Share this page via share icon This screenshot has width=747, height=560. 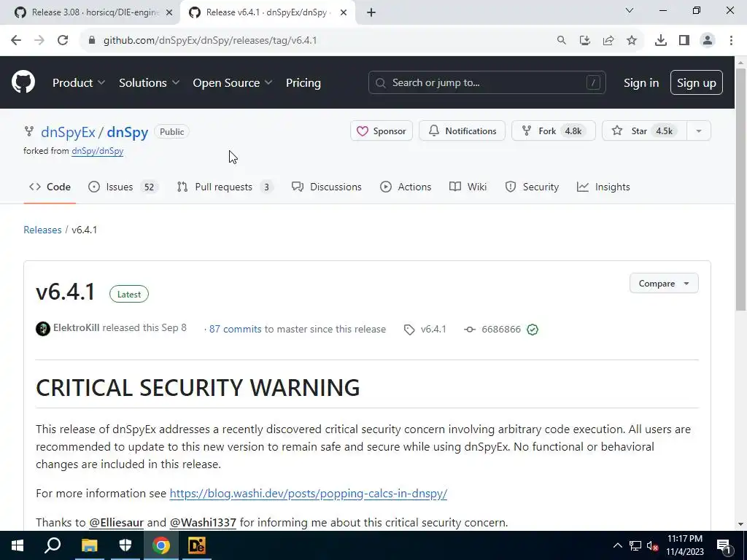coord(608,41)
